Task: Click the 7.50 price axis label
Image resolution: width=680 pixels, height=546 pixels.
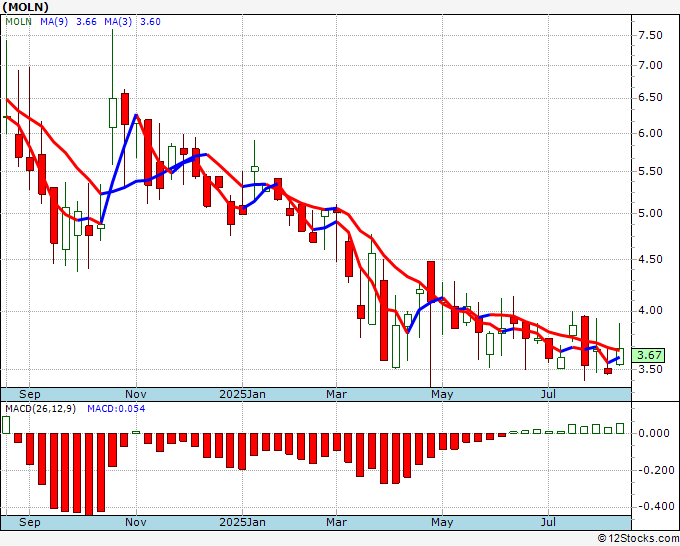Action: point(651,35)
